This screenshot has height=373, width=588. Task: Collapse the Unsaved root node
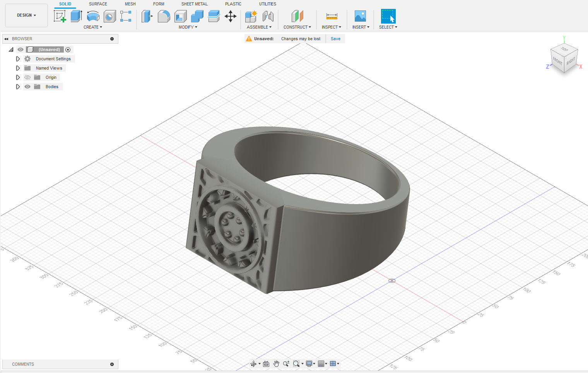click(x=11, y=49)
